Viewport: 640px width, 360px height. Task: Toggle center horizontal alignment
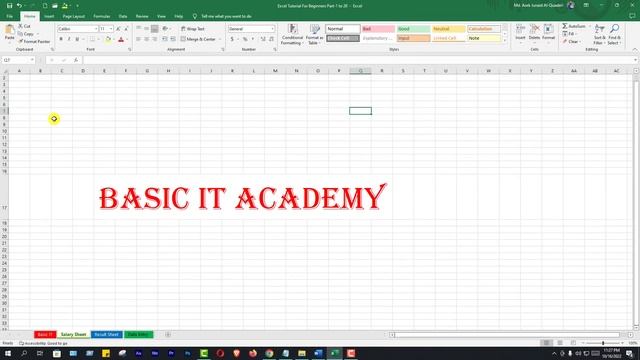[147, 39]
